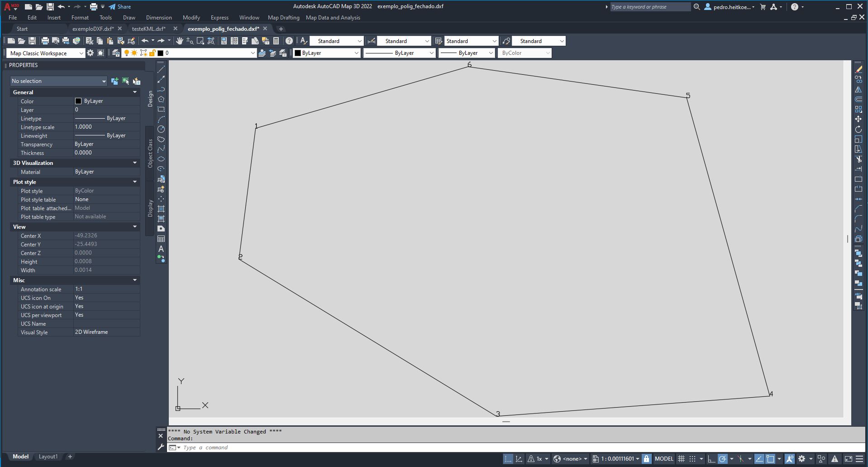Toggle polar tracking in status bar
The width and height of the screenshot is (868, 467).
pos(723,459)
